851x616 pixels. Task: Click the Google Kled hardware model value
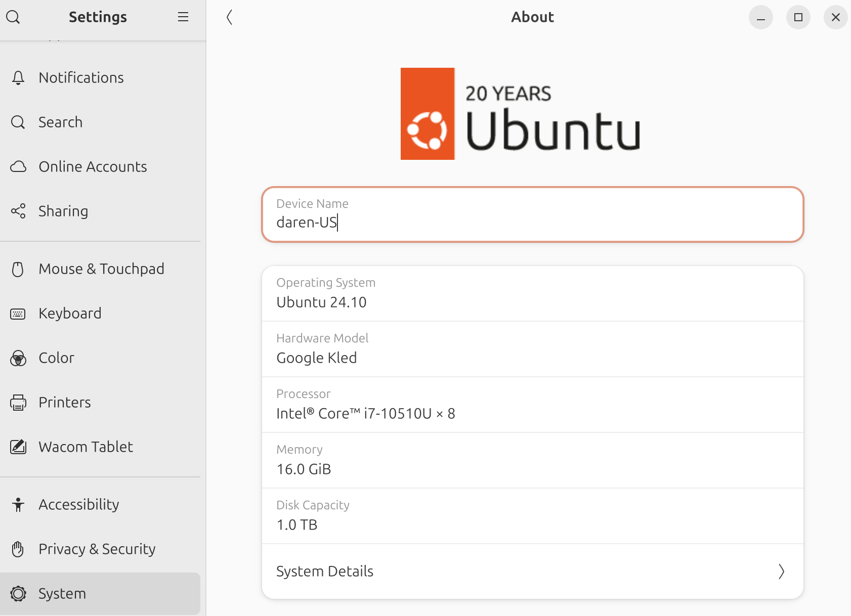(x=317, y=358)
